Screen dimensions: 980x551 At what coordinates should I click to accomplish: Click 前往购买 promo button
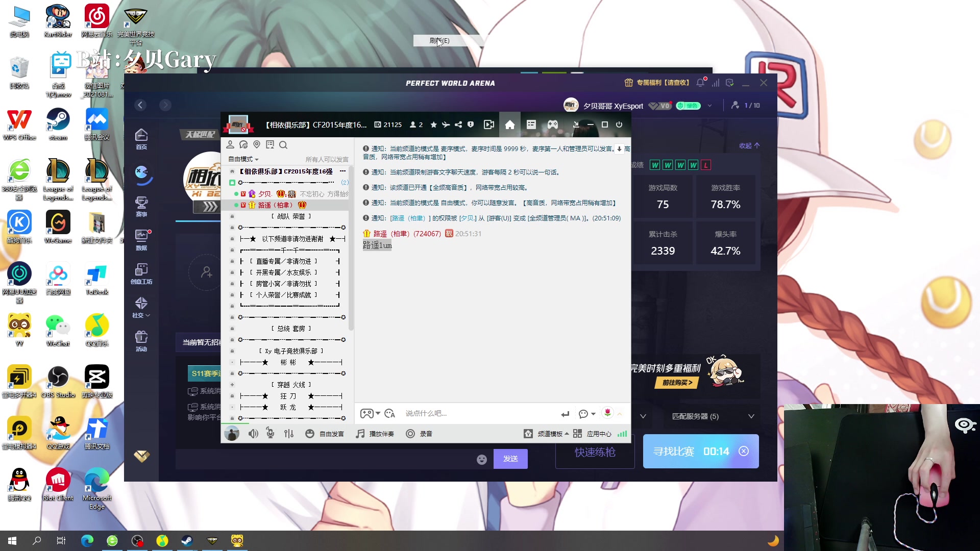coord(677,382)
